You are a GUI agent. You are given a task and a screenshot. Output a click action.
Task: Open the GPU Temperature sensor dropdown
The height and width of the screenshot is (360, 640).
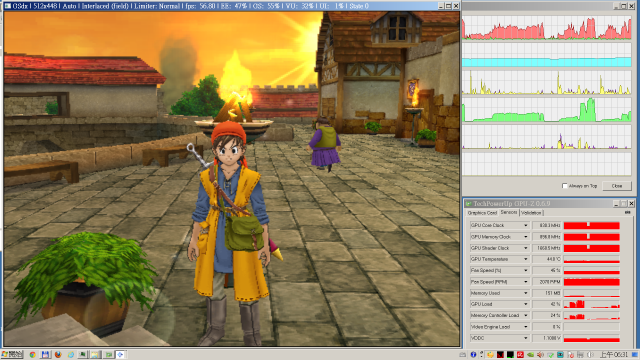point(526,259)
